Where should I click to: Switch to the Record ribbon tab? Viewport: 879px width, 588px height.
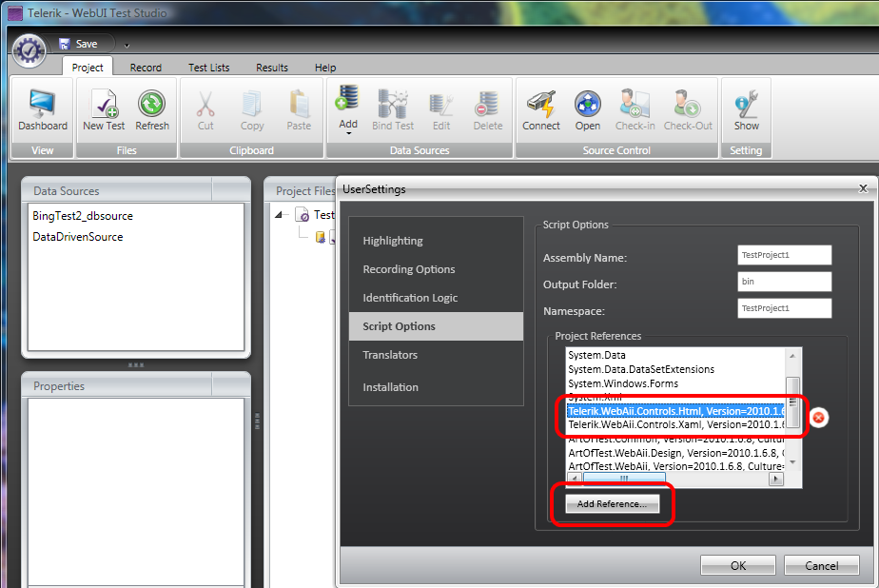pos(146,68)
